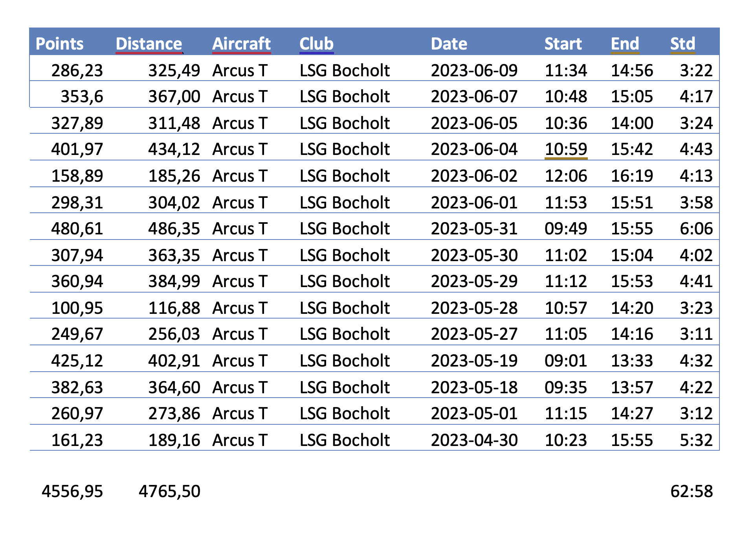Click the total points 4556,95
Screen dimensions: 756x538
[72, 492]
